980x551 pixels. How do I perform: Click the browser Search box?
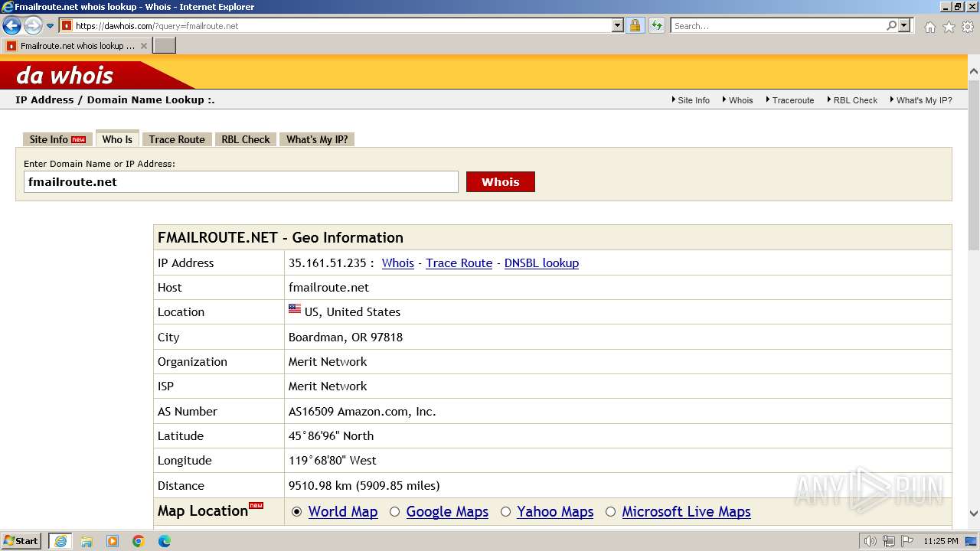tap(778, 25)
